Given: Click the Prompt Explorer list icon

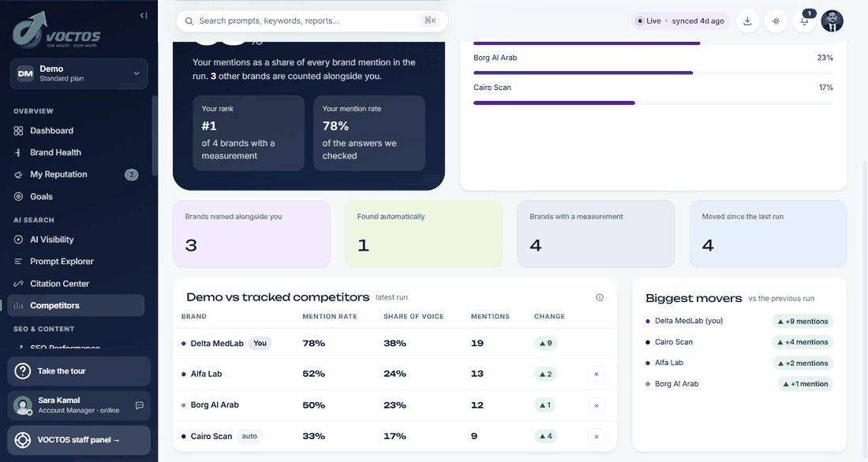Looking at the screenshot, I should pyautogui.click(x=18, y=261).
